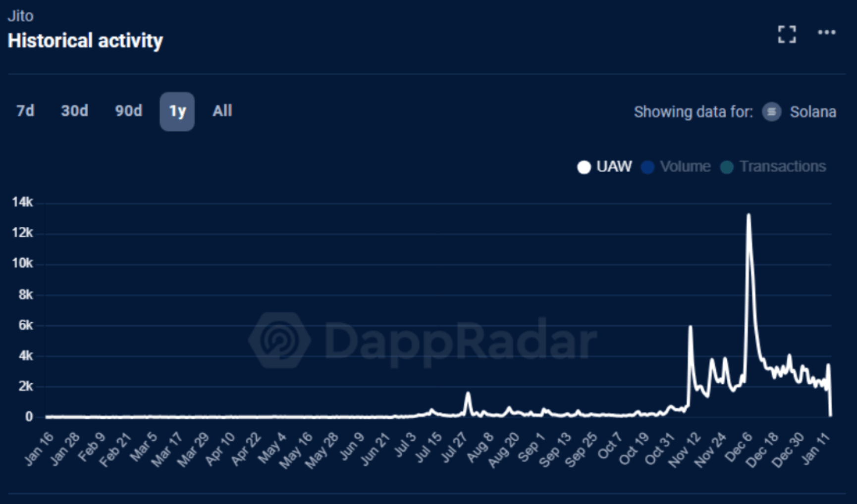Click the Showing data for label

tap(693, 112)
